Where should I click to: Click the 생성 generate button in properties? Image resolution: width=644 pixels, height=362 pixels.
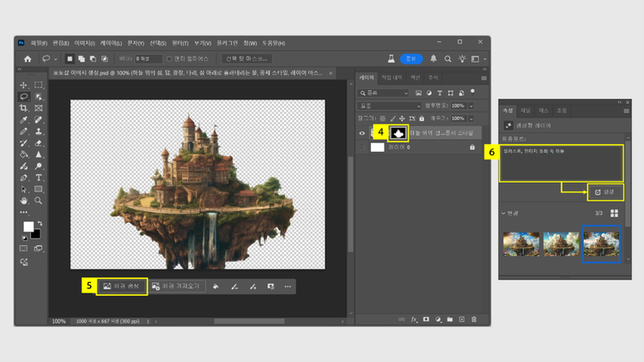click(x=605, y=190)
